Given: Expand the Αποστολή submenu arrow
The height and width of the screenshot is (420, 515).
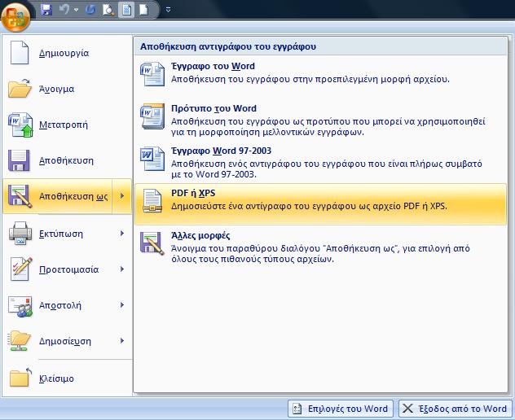Looking at the screenshot, I should click(122, 305).
